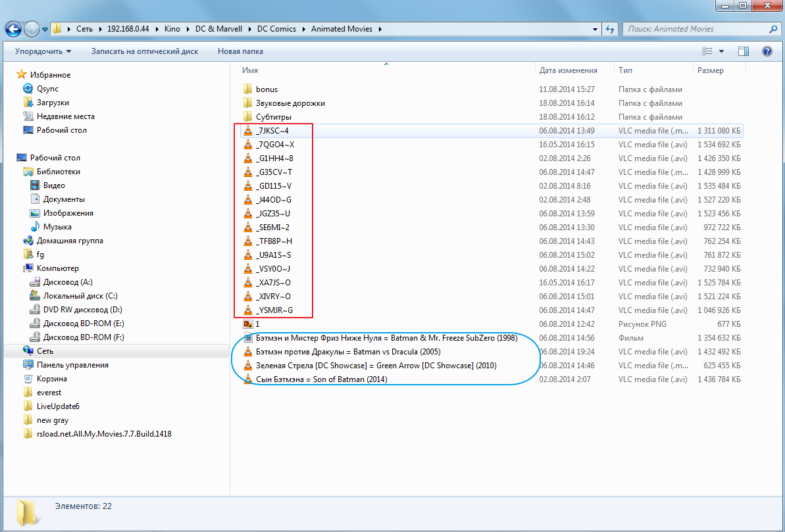Viewport: 785px width, 532px height.
Task: Click the Forward navigation arrow button
Action: 32,28
